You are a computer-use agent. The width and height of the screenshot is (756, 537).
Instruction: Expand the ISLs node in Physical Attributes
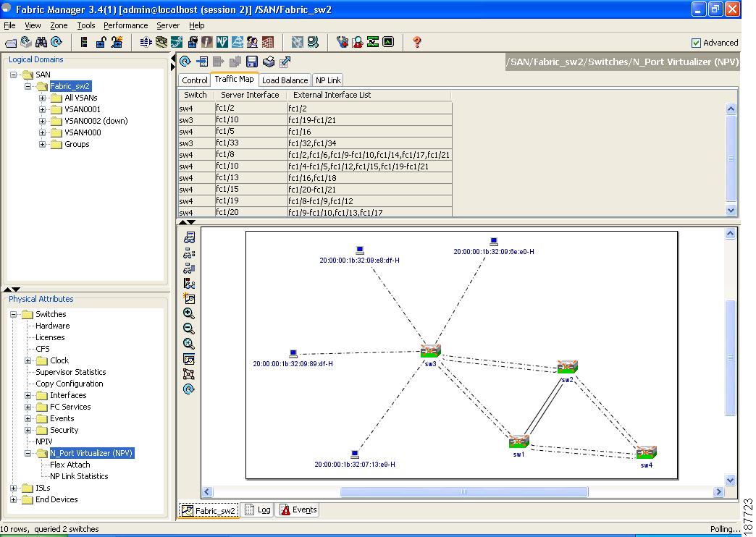click(12, 488)
